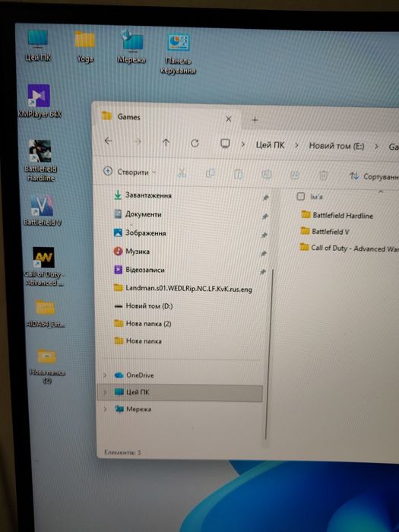Open the Цей ПК desktop icon
The height and width of the screenshot is (532, 399).
click(38, 46)
